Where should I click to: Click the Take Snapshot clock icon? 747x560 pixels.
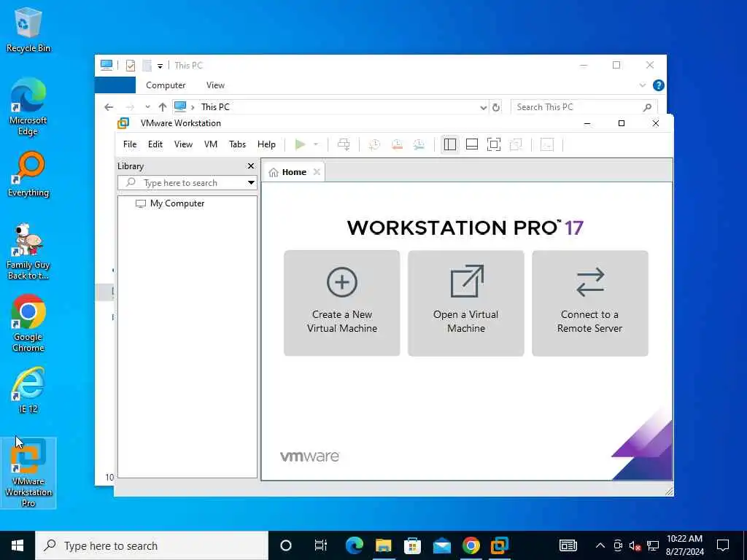[x=374, y=144]
